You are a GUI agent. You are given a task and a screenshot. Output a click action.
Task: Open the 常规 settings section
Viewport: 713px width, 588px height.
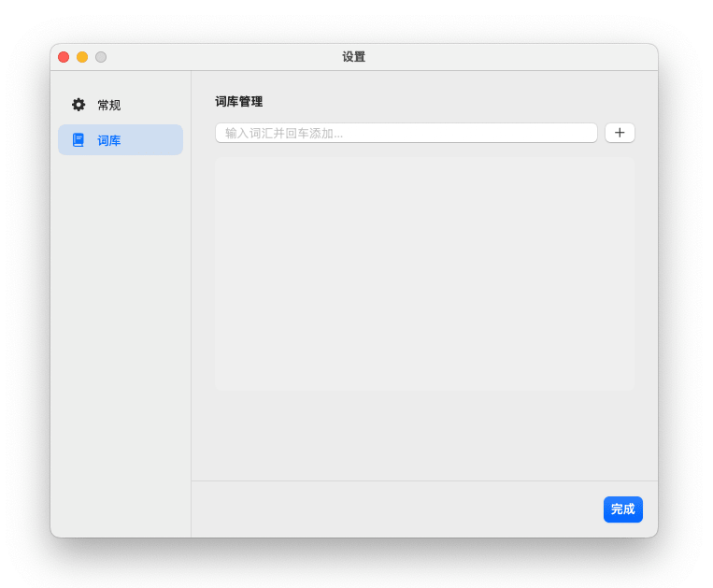tap(120, 105)
